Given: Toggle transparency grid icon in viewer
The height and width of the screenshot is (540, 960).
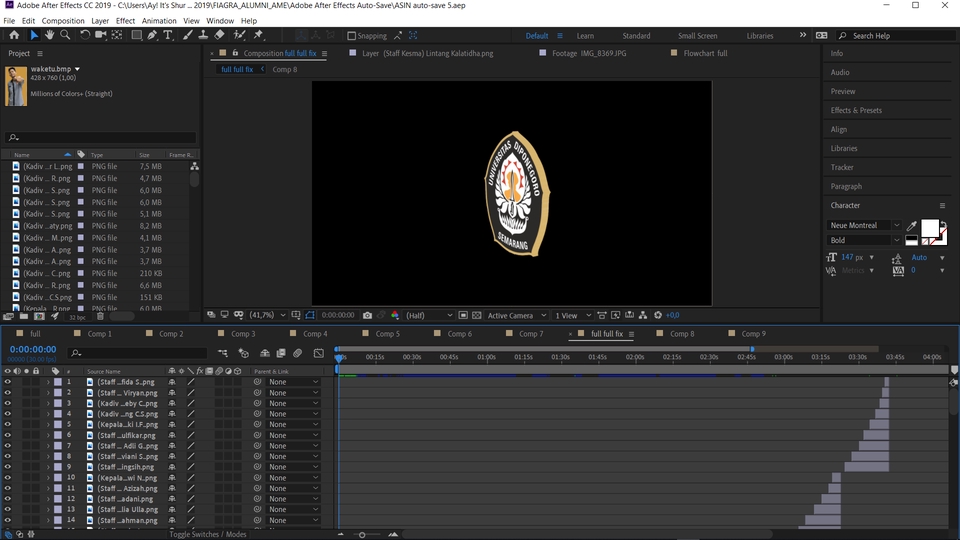Looking at the screenshot, I should [x=477, y=315].
